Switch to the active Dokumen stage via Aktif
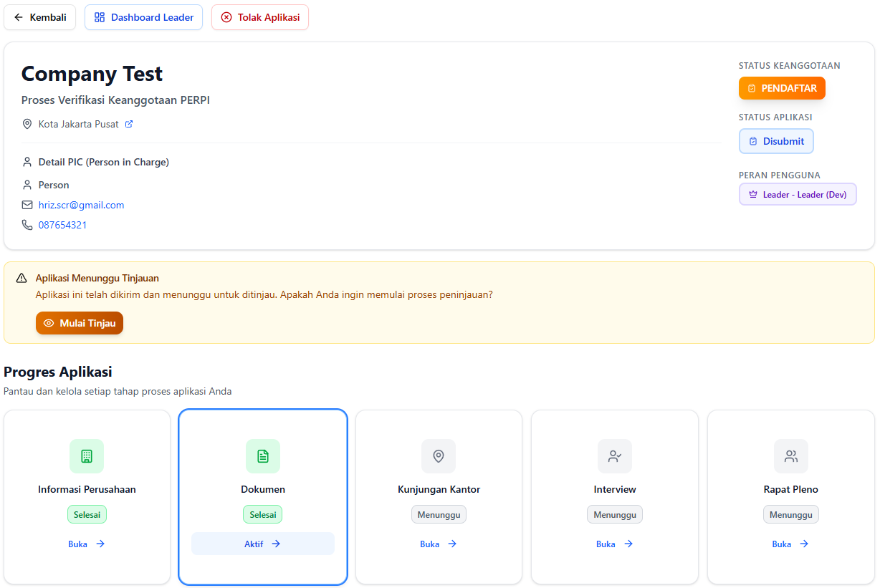 (262, 544)
